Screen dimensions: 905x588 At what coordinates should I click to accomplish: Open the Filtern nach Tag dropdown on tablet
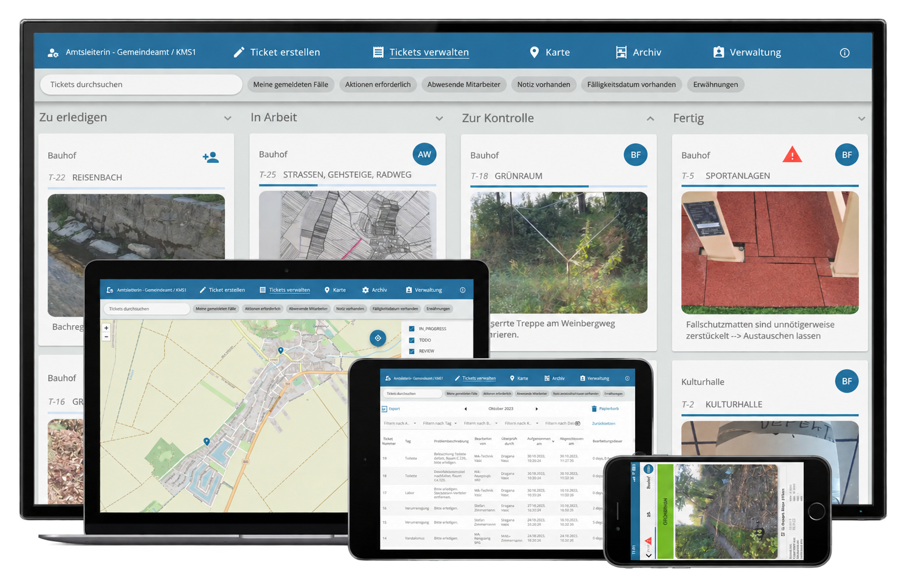click(440, 423)
